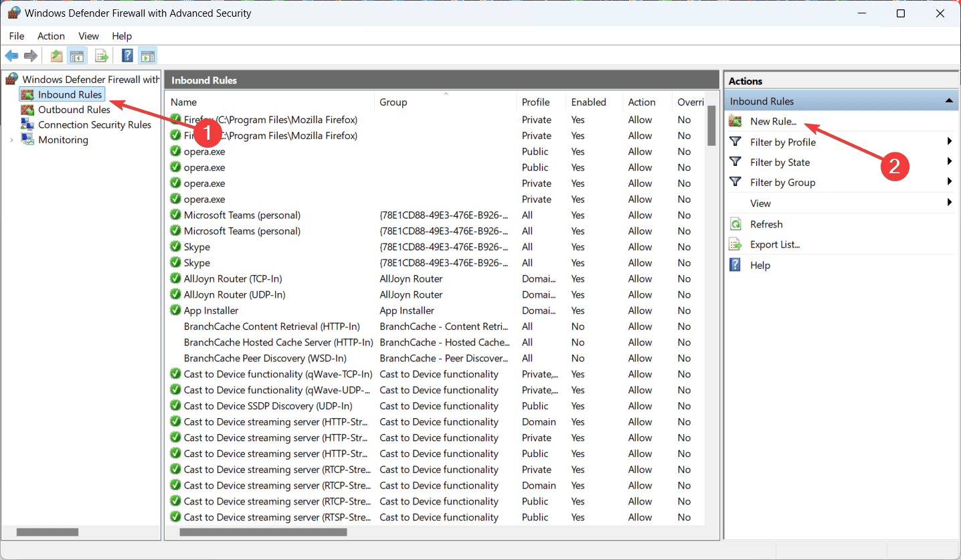The height and width of the screenshot is (560, 961).
Task: Click the Refresh icon in Actions pane
Action: (735, 224)
